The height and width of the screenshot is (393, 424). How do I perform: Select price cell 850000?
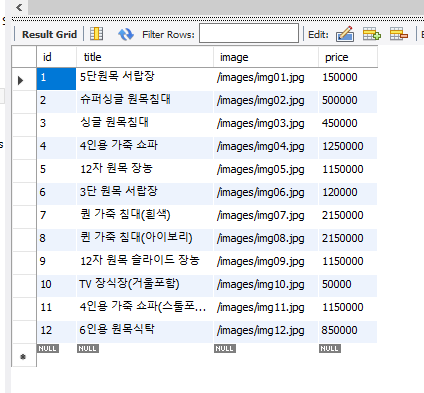pyautogui.click(x=348, y=331)
